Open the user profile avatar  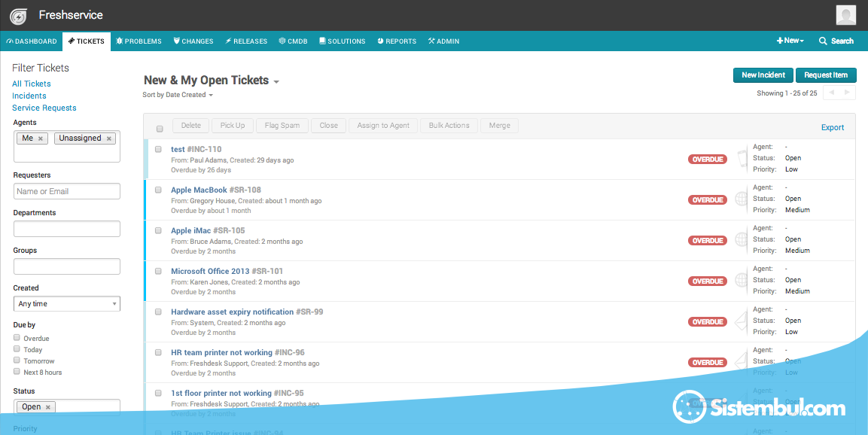pyautogui.click(x=846, y=16)
